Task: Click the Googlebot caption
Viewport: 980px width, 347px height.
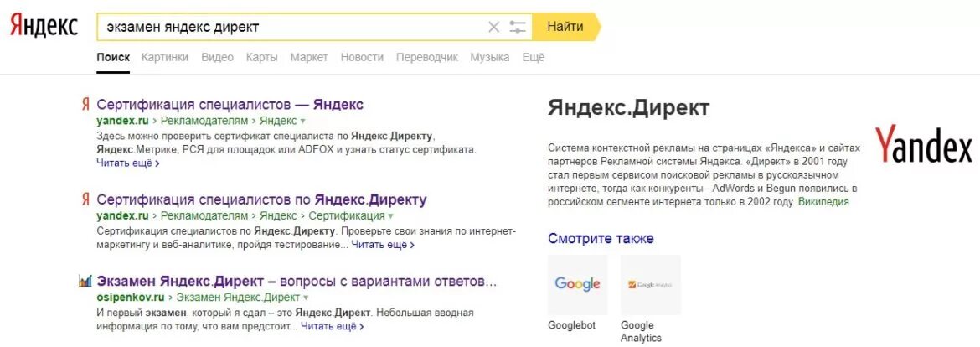Action: tap(572, 326)
